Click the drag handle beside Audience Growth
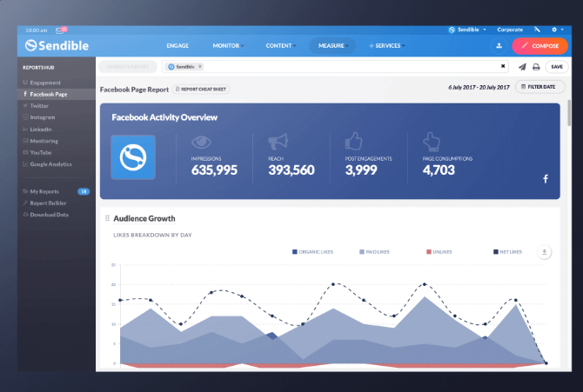The width and height of the screenshot is (583, 392). pos(107,218)
